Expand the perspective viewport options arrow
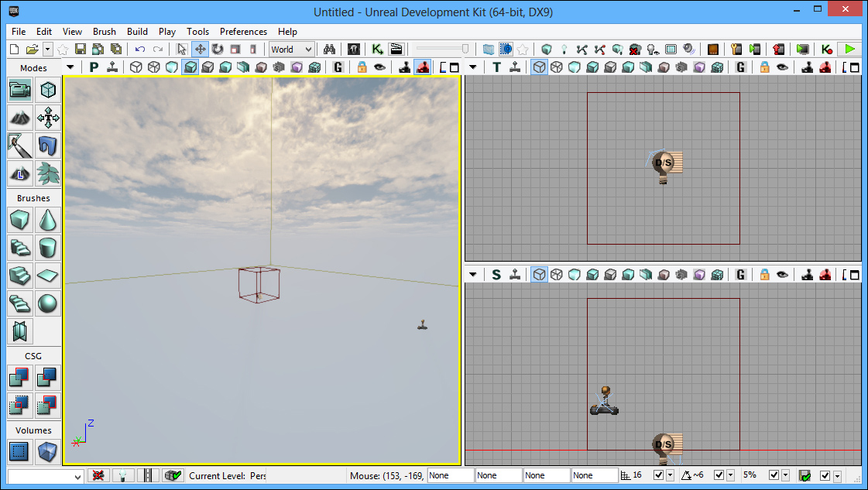Viewport: 868px width, 490px height. (70, 67)
